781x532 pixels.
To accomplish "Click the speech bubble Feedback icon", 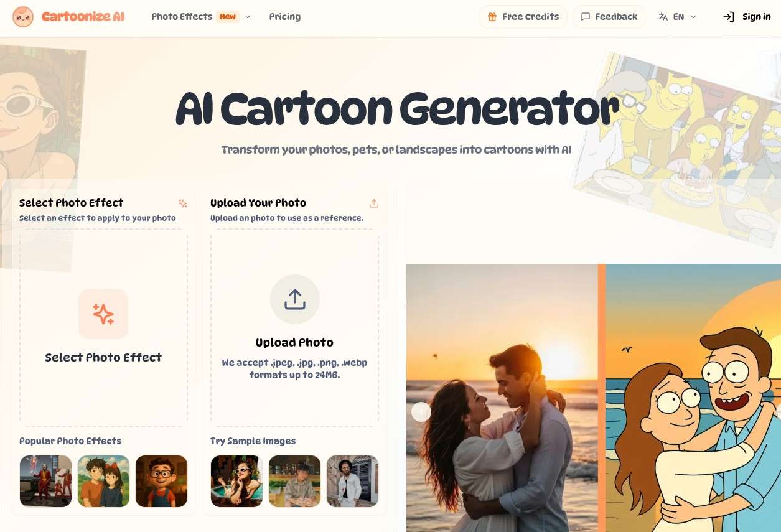I will 586,17.
